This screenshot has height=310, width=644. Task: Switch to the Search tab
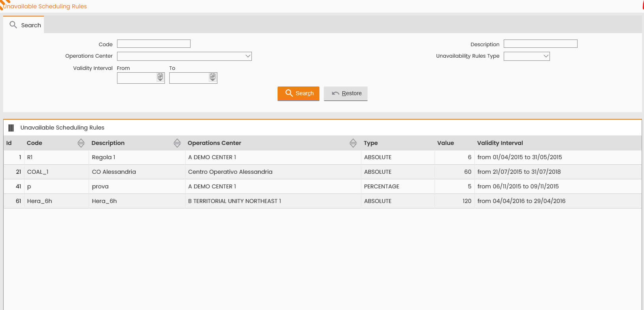point(24,25)
